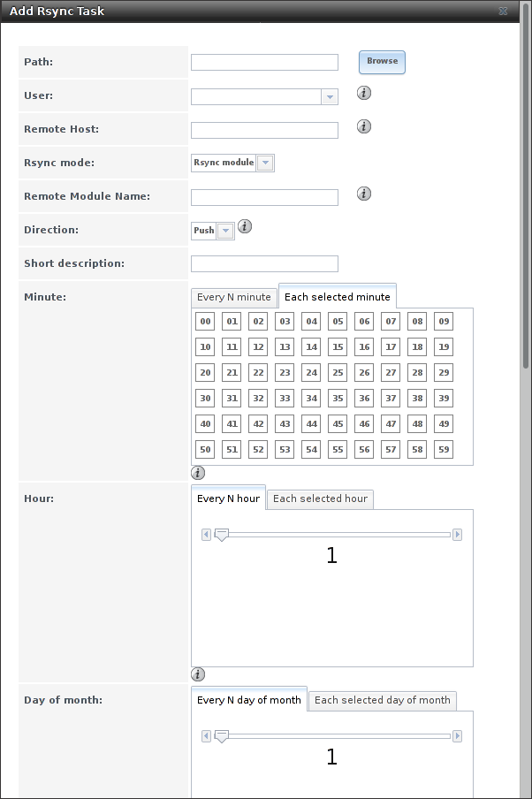Open the User dropdown list
The width and height of the screenshot is (532, 799).
coord(330,97)
